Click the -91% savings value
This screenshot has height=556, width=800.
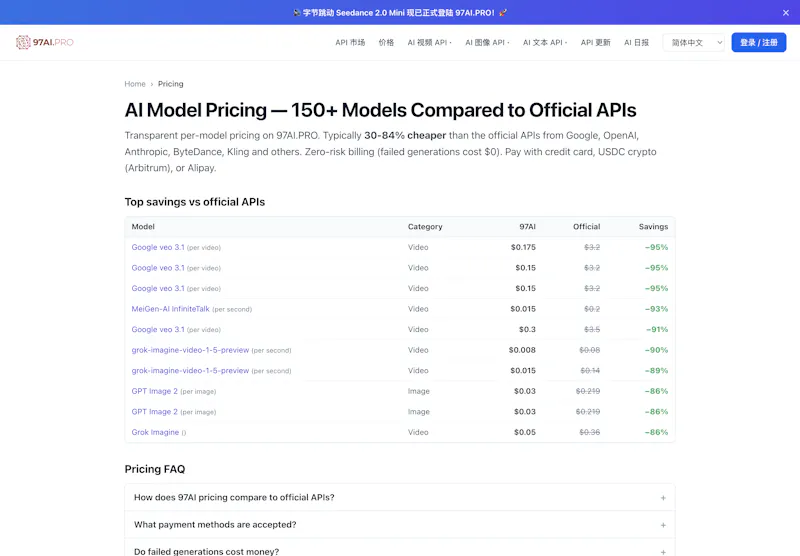pyautogui.click(x=657, y=330)
